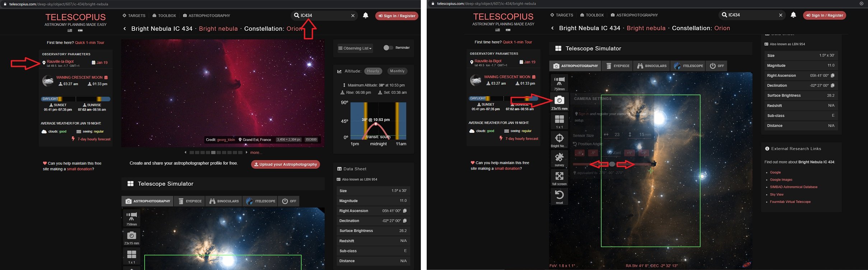
Task: Select the Monthly altitude view
Action: (397, 71)
